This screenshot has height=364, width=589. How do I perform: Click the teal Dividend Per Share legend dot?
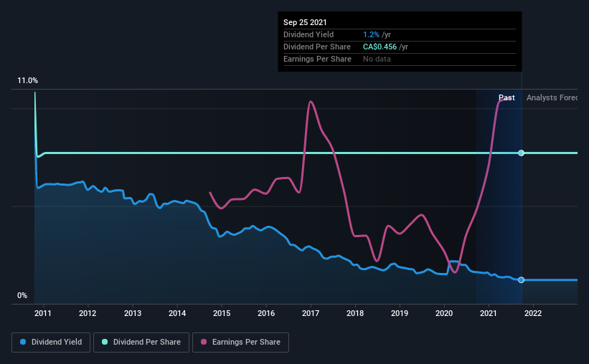[105, 342]
